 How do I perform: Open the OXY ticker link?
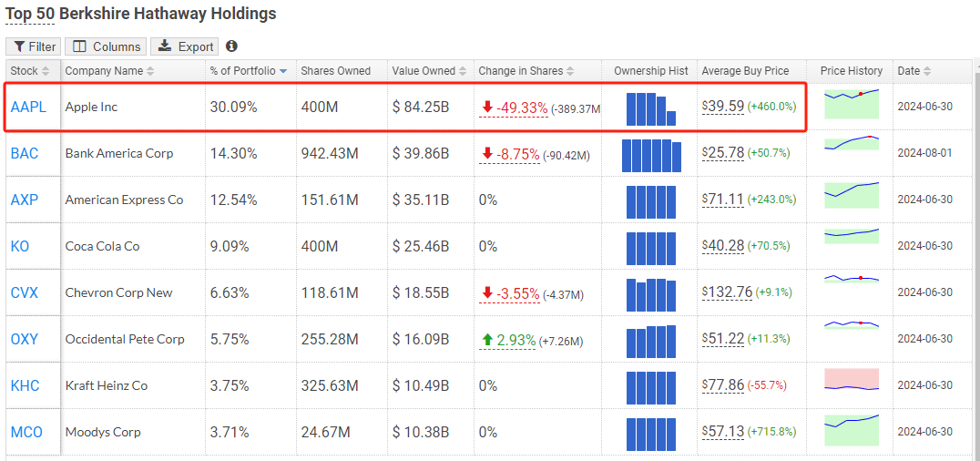[x=25, y=339]
